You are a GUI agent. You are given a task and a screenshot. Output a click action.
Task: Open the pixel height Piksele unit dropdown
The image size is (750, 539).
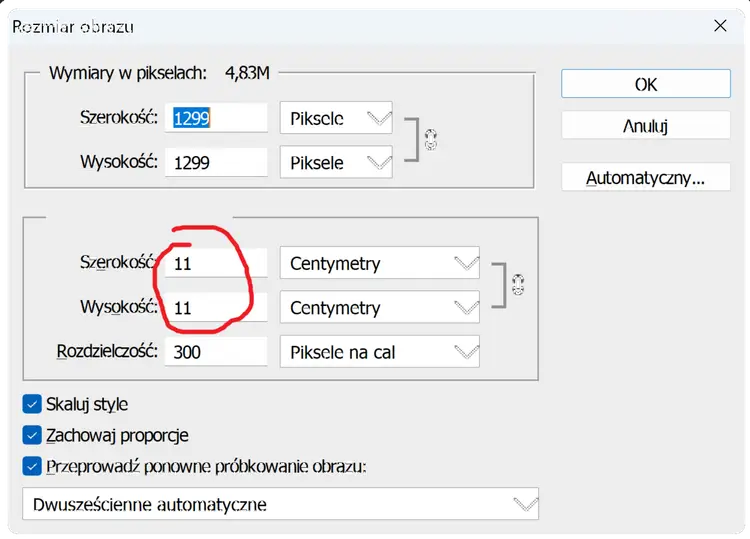click(x=336, y=162)
